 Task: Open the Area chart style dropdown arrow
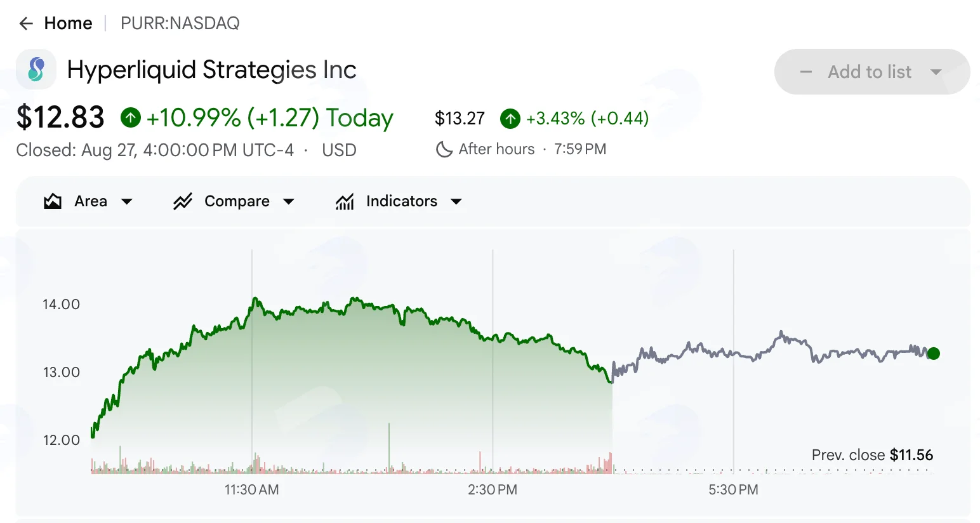pos(127,202)
